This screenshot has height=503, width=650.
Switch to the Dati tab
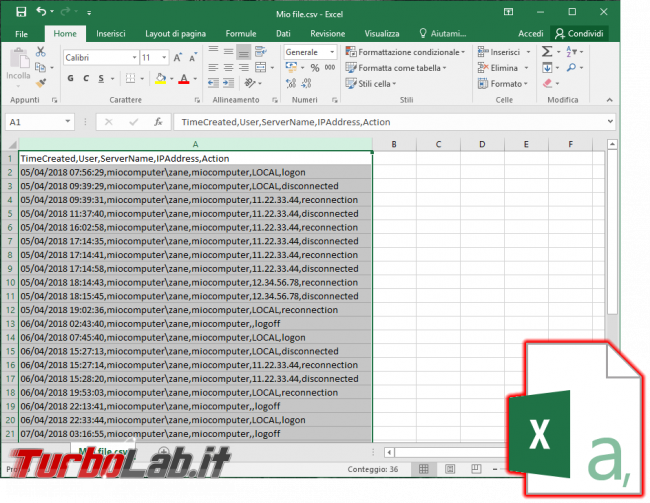283,34
